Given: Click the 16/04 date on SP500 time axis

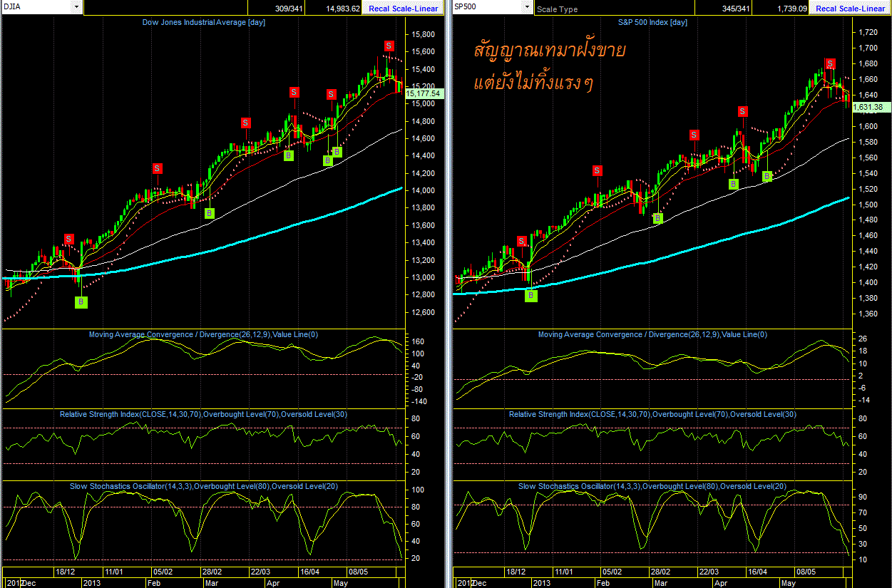Looking at the screenshot, I should click(x=758, y=572).
